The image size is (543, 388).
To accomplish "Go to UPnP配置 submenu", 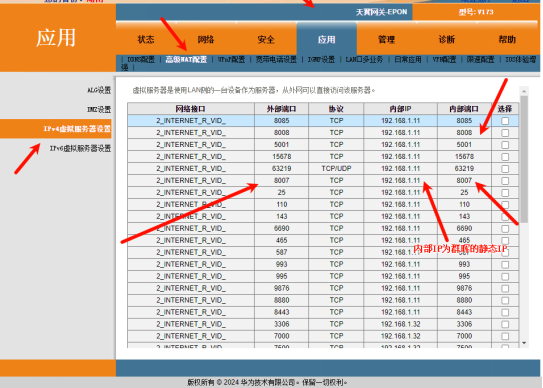I will [x=231, y=59].
